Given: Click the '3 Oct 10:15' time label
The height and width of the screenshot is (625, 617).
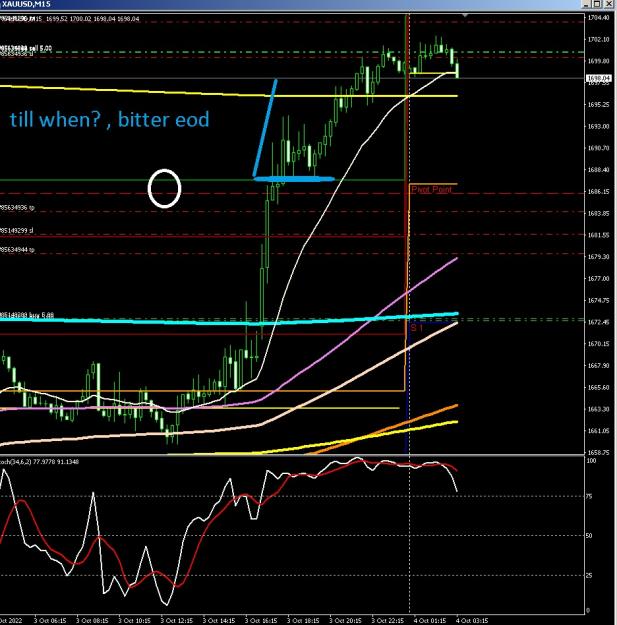Looking at the screenshot, I should 135,621.
